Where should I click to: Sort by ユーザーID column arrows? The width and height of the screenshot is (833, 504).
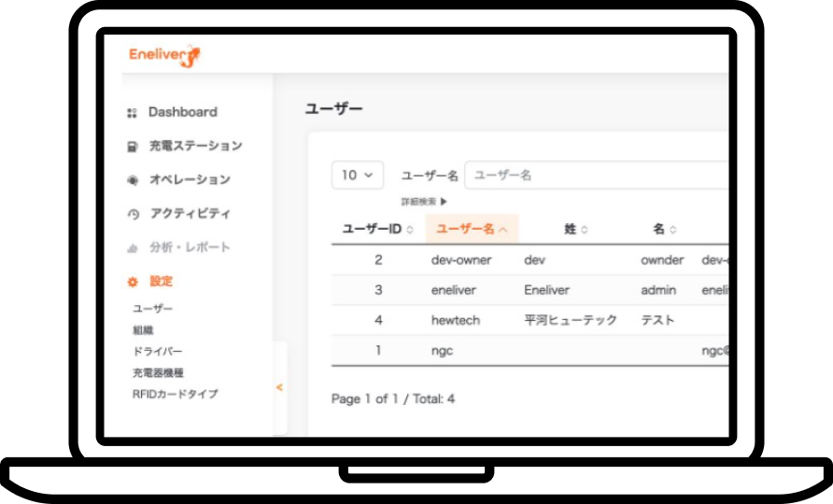click(410, 230)
